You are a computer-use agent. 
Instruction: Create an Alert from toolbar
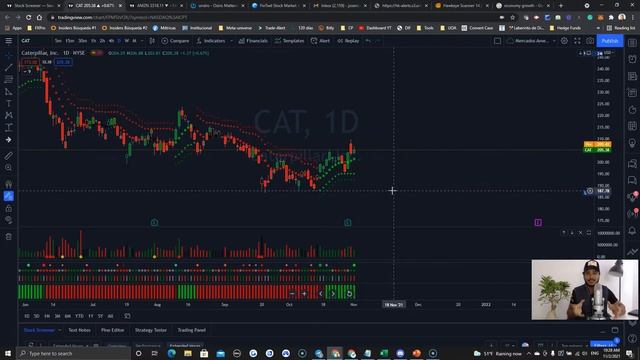click(320, 41)
